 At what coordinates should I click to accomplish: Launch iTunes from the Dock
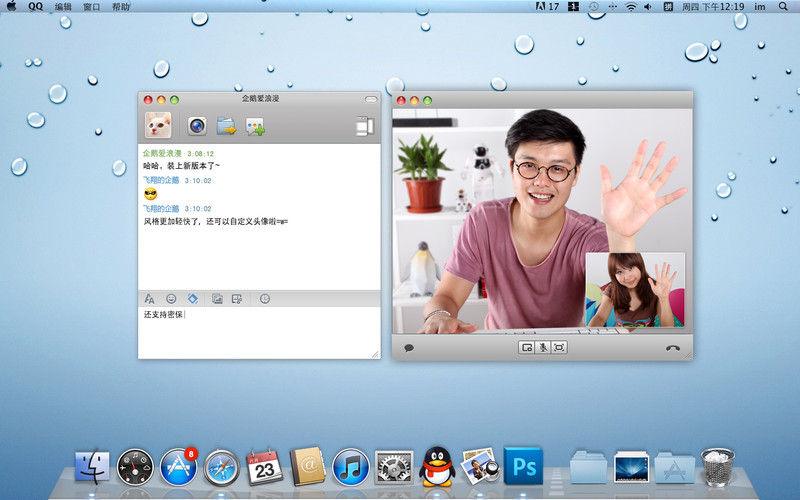[x=351, y=467]
